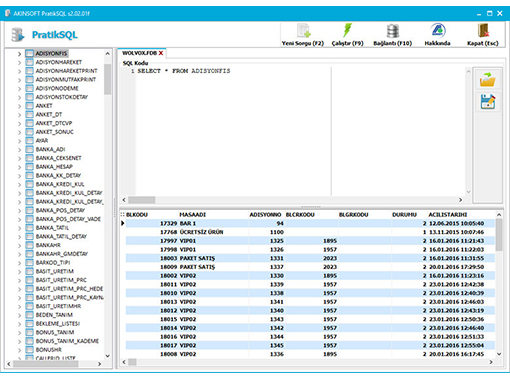The height and width of the screenshot is (380, 510).
Task: Click the BEKLEME_LISTESI table icon
Action: click(30, 323)
